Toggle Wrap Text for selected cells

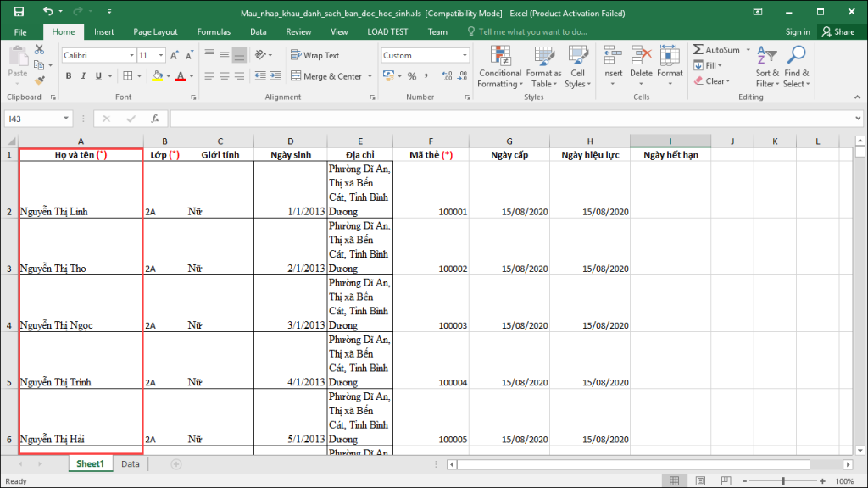click(x=314, y=55)
